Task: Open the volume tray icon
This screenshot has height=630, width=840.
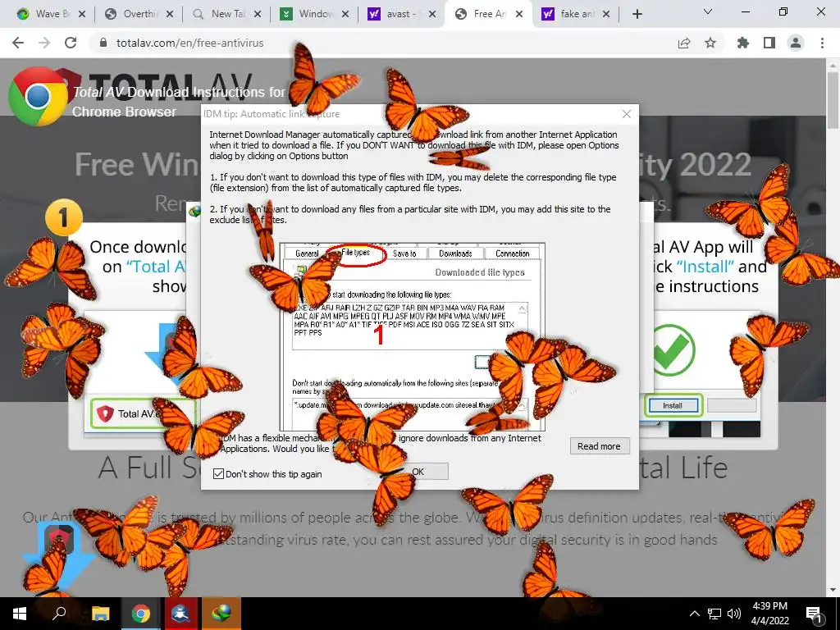Action: 734,614
